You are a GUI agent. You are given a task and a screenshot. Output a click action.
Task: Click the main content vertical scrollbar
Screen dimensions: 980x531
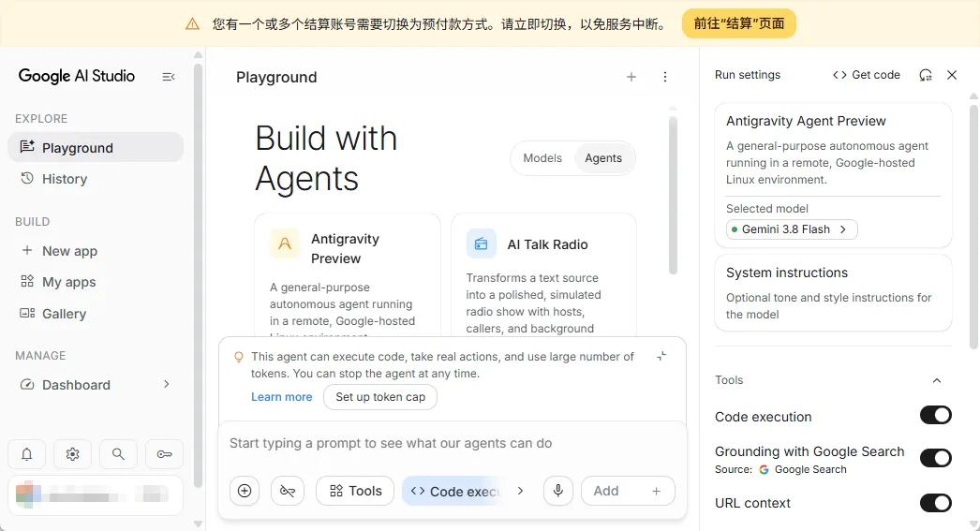pyautogui.click(x=673, y=195)
